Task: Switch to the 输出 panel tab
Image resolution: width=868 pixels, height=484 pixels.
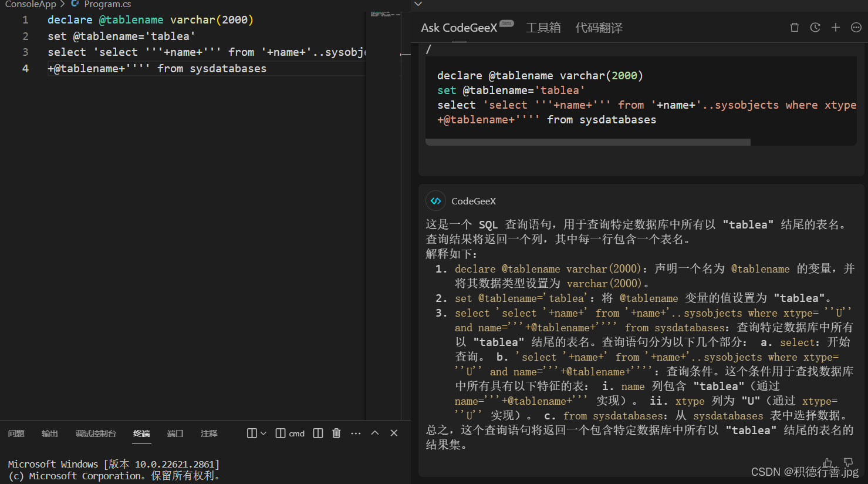Action: point(50,433)
